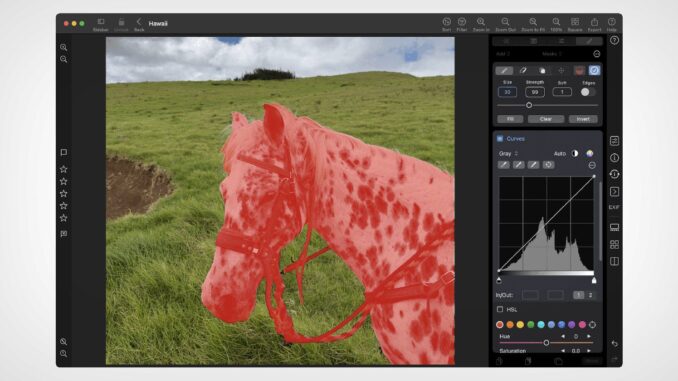Toggle the color wheel curve icon
678x381 pixels.
pos(590,154)
